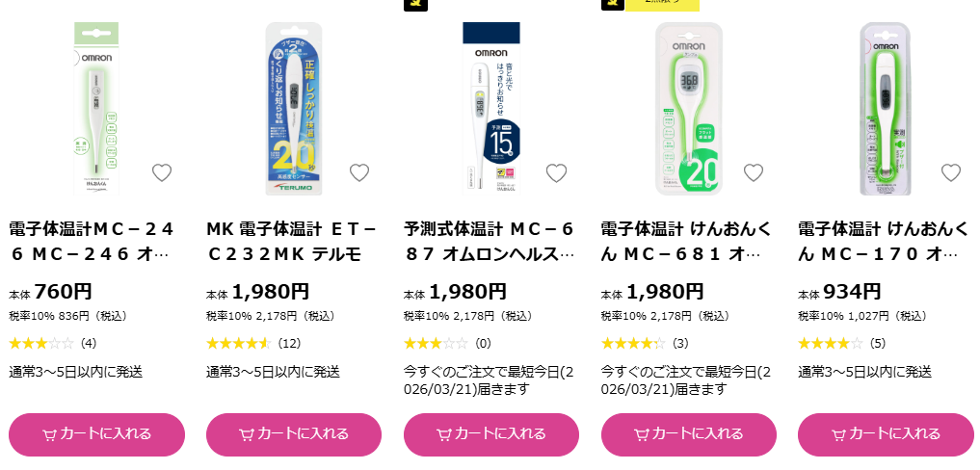Add MC-246 thermometer to cart

pos(97,434)
